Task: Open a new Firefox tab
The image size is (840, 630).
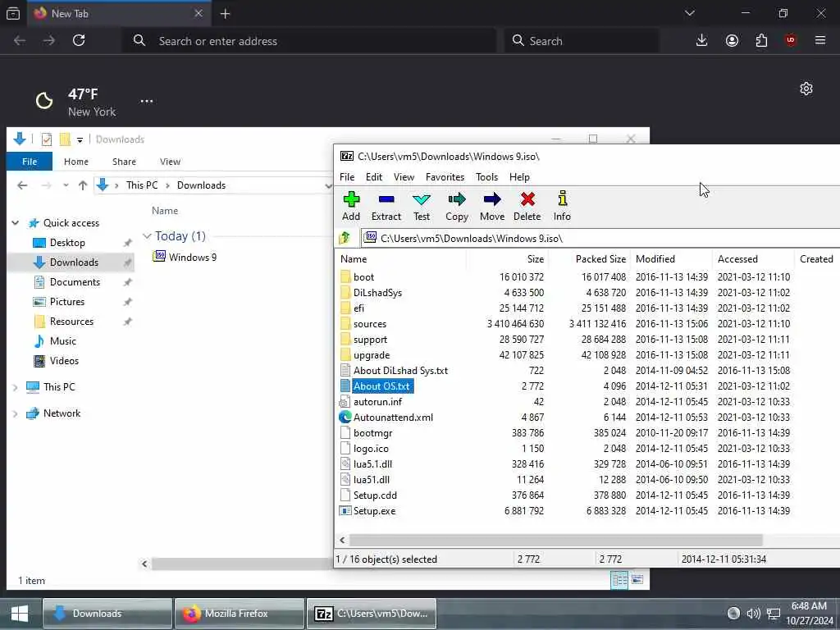Action: (225, 14)
